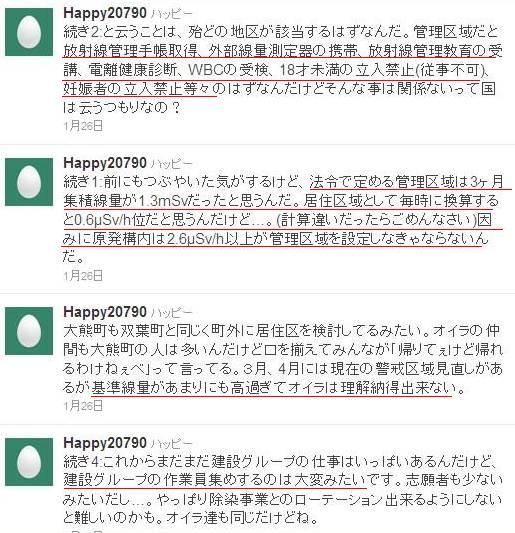Open the 1月26日 timestamp under the 大熊町 tweet
515x533 pixels.
tap(83, 406)
